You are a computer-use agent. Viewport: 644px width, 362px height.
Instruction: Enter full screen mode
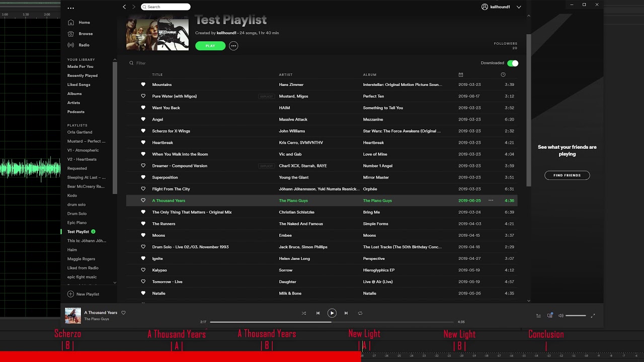click(x=593, y=316)
